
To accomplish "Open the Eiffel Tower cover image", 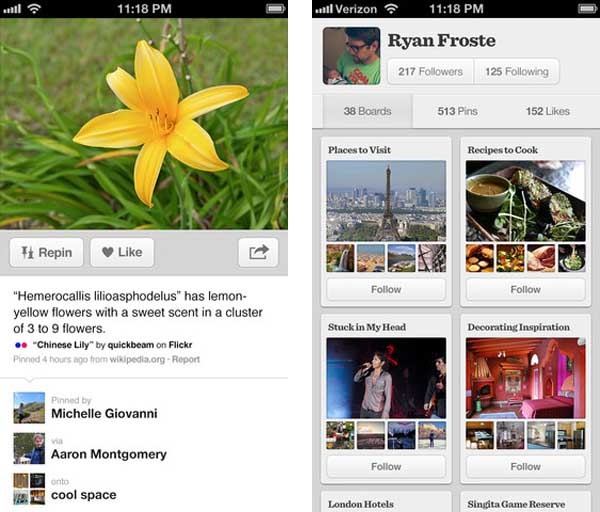I will [x=386, y=200].
